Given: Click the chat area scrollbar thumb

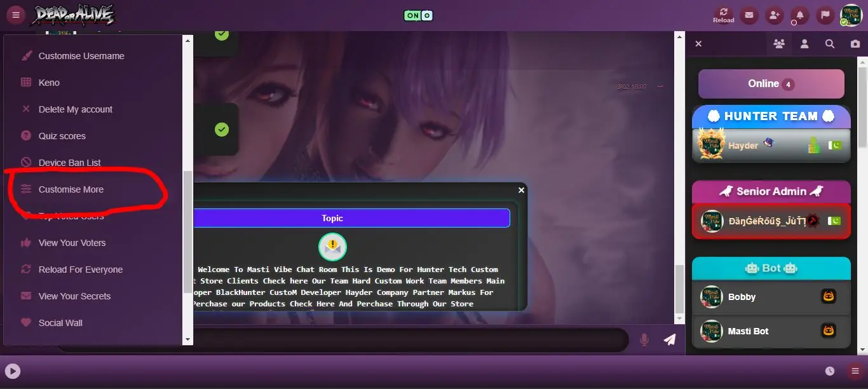Looking at the screenshot, I should (679, 289).
